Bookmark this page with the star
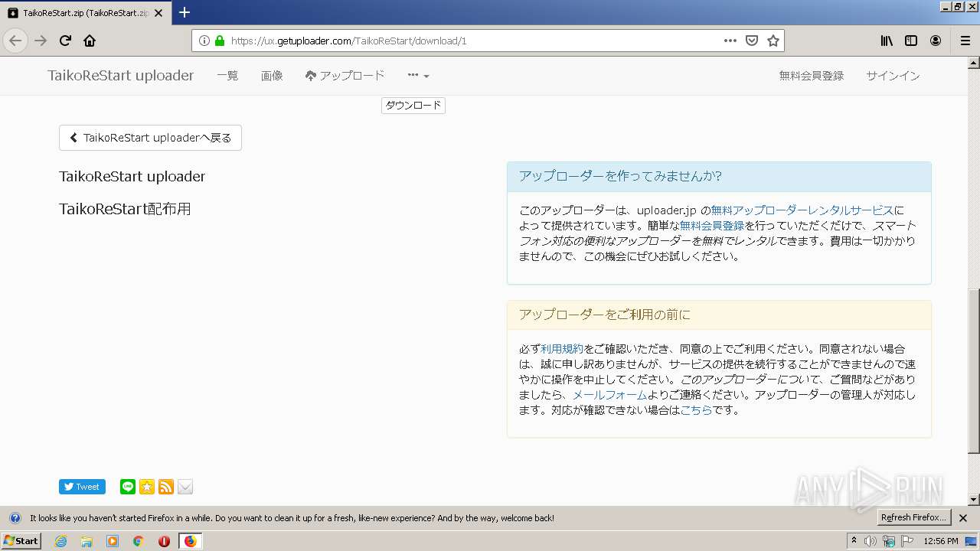This screenshot has height=551, width=980. click(x=773, y=41)
